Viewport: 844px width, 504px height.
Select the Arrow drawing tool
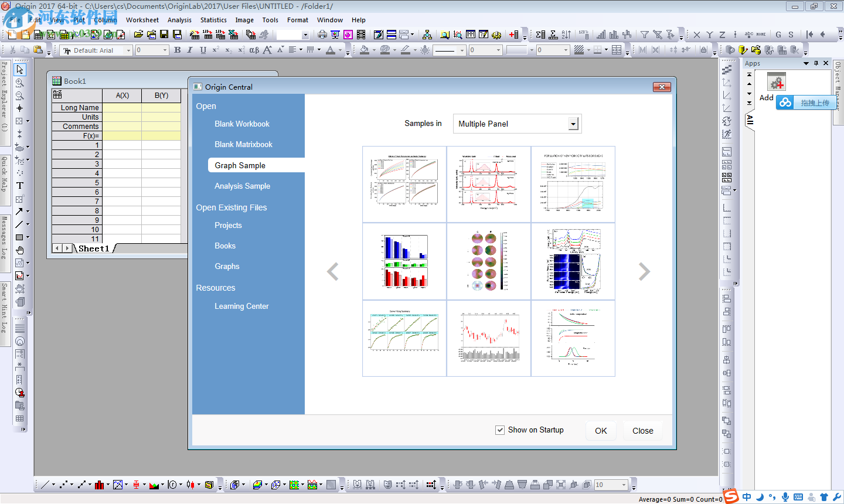(x=19, y=211)
